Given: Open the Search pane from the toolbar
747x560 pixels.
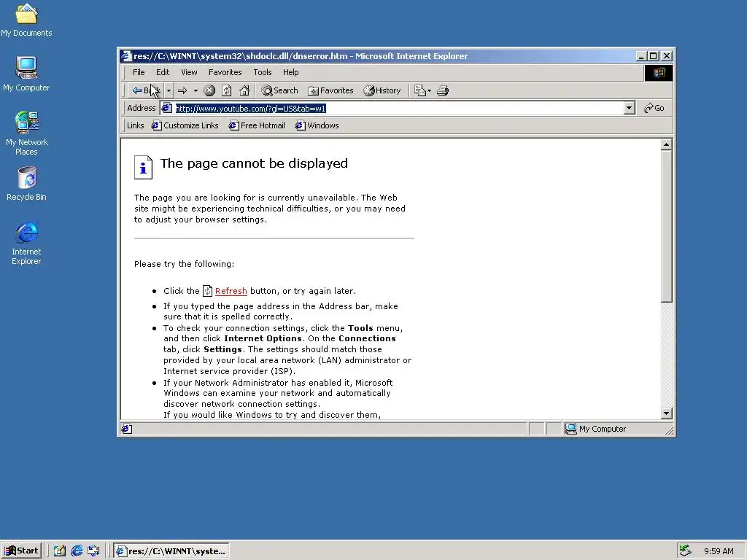Looking at the screenshot, I should (279, 90).
